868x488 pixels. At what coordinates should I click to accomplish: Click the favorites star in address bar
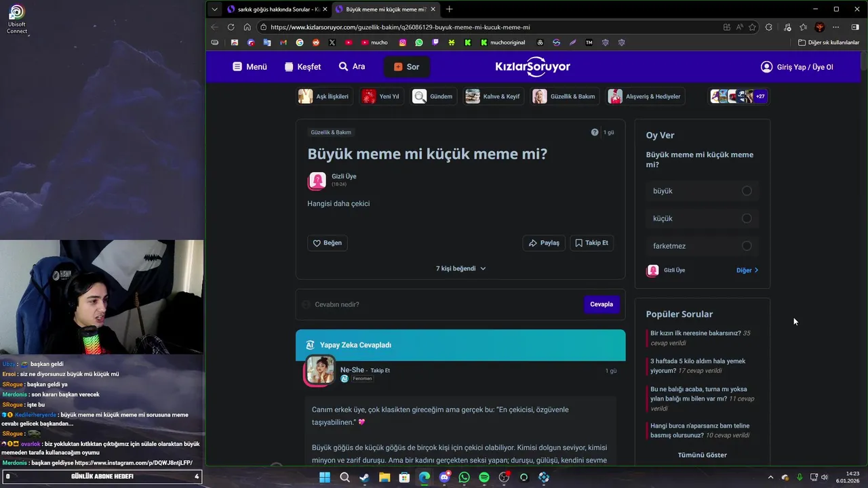(752, 27)
